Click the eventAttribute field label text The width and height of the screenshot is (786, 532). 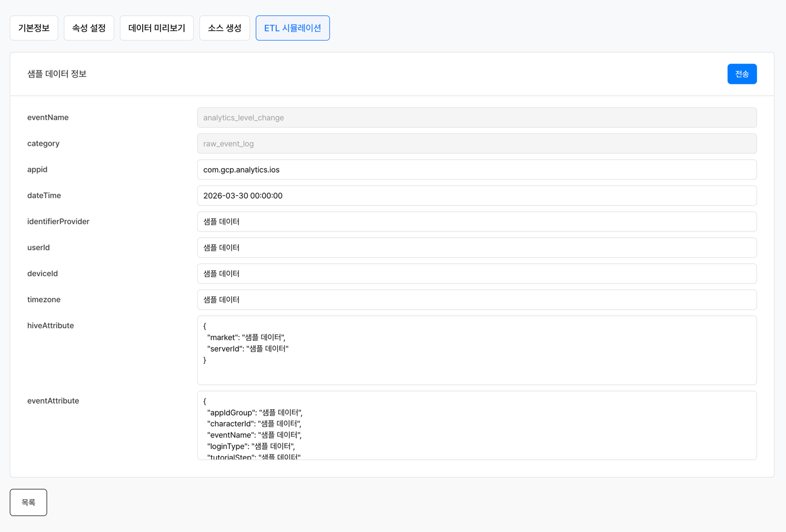pos(53,401)
